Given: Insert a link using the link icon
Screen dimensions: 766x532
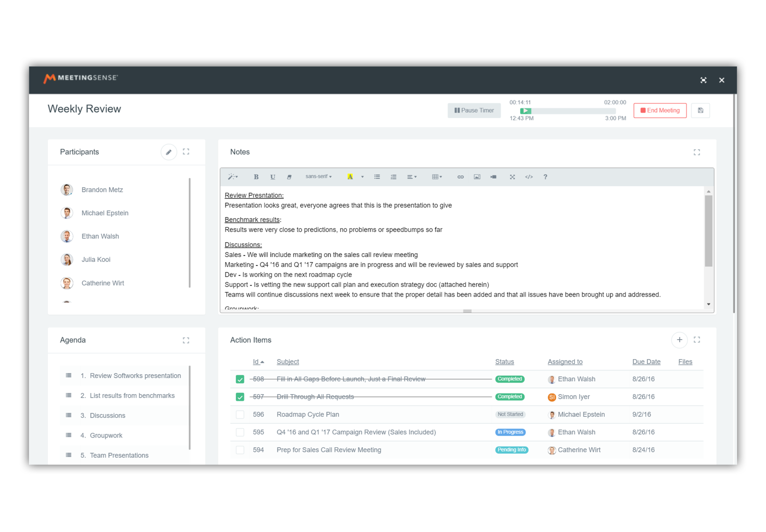Looking at the screenshot, I should pos(460,177).
